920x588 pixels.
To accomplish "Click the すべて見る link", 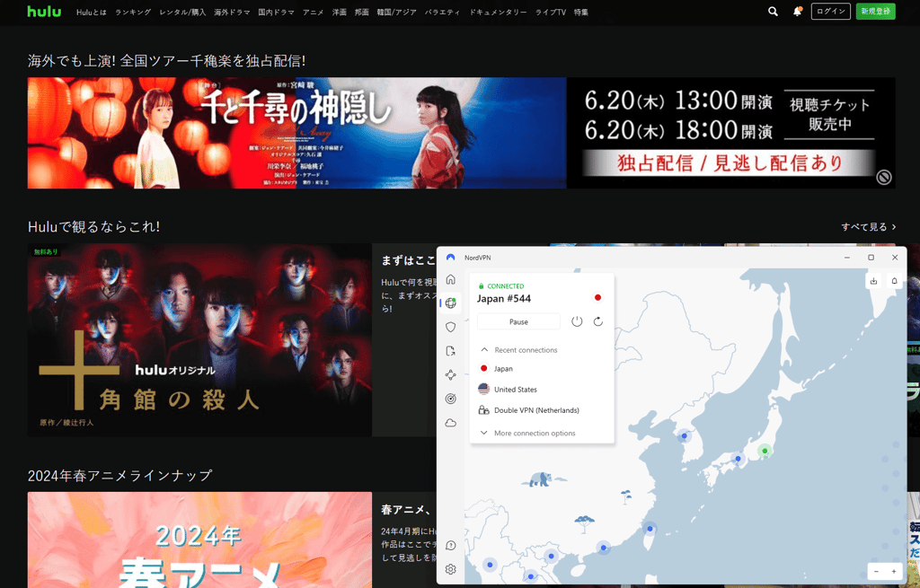I will click(869, 227).
